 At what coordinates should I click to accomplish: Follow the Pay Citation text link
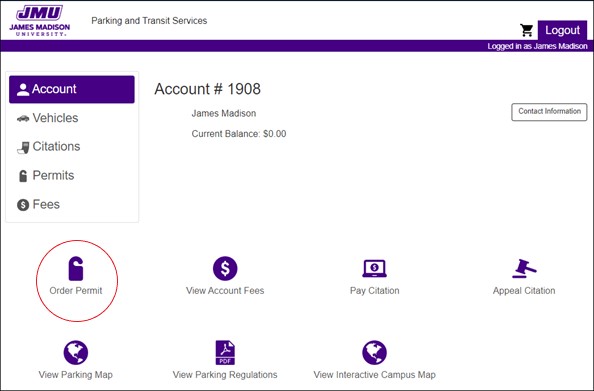374,291
